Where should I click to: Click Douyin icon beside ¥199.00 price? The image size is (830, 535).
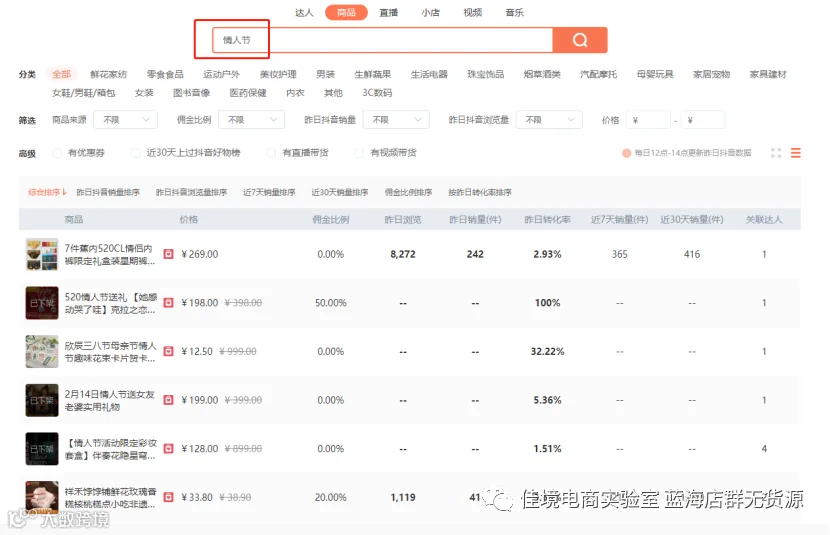pos(168,400)
